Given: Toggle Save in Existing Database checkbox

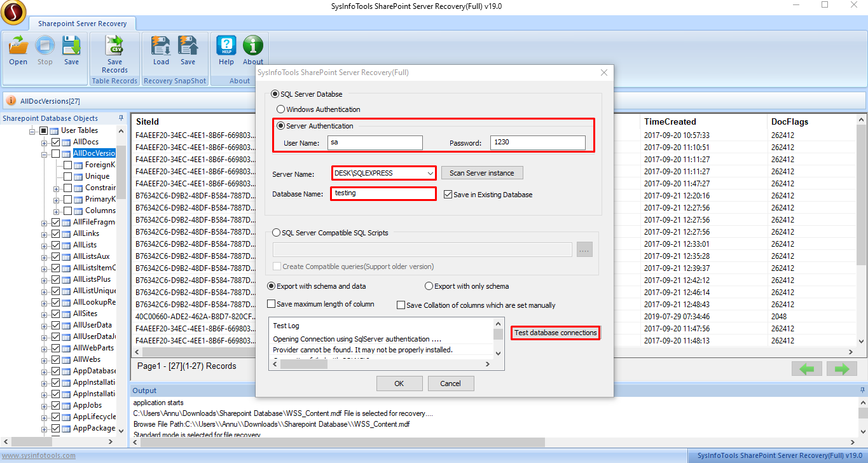Looking at the screenshot, I should point(448,195).
